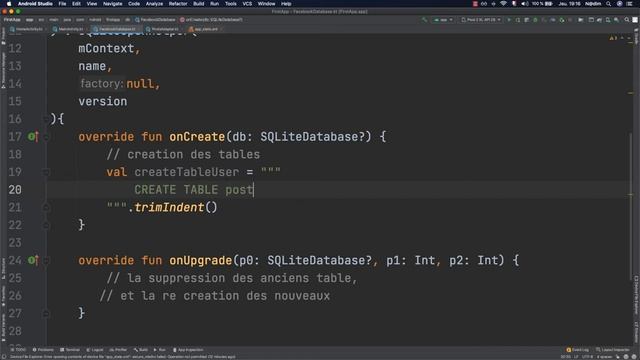Screen dimensions: 640x360
Task: Click override gutter icon on line 17
Action: pos(33,136)
